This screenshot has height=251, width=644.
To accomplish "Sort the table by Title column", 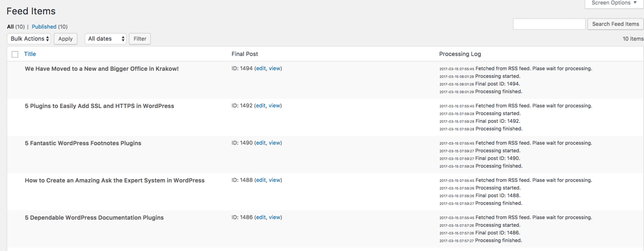I will (30, 54).
